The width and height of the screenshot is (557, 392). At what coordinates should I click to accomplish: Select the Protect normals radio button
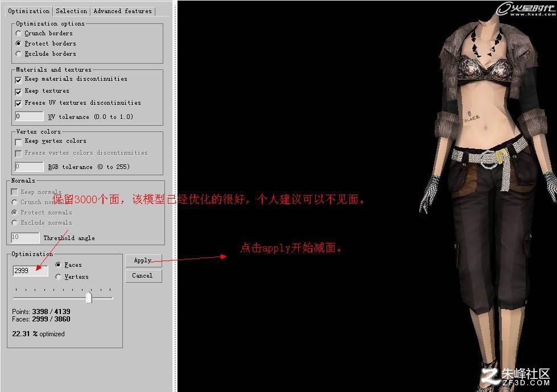(15, 212)
